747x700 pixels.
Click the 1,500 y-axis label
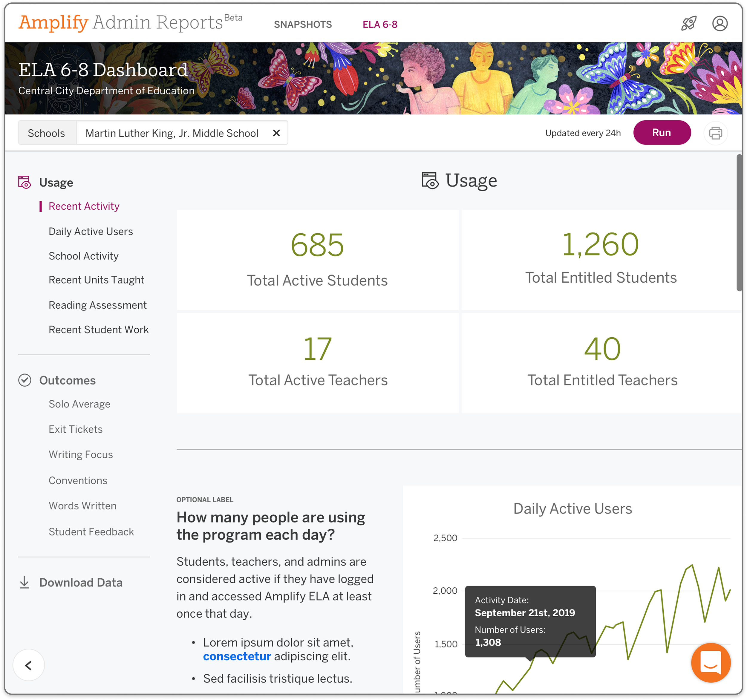pyautogui.click(x=446, y=644)
